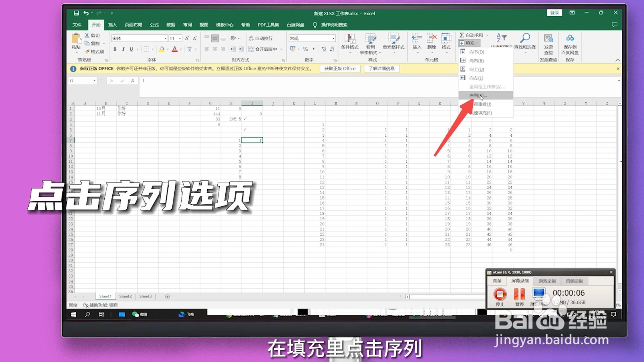
Task: Open the File (文件) tab
Action: tap(77, 25)
